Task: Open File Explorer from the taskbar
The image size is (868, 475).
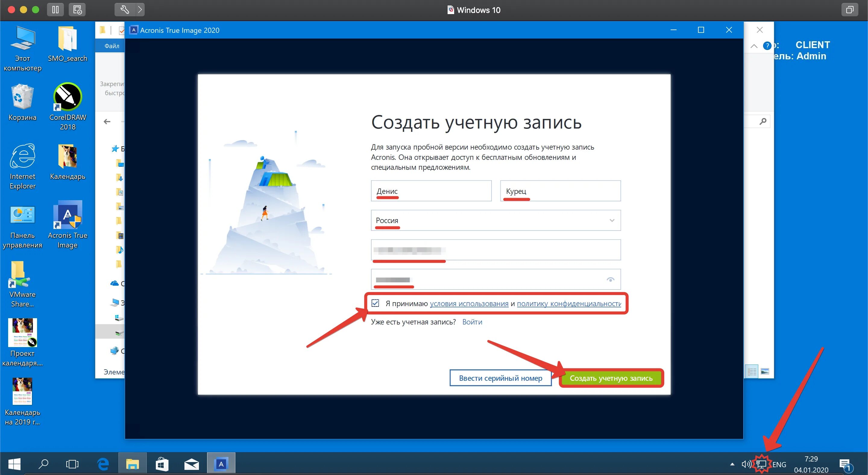Action: 132,463
